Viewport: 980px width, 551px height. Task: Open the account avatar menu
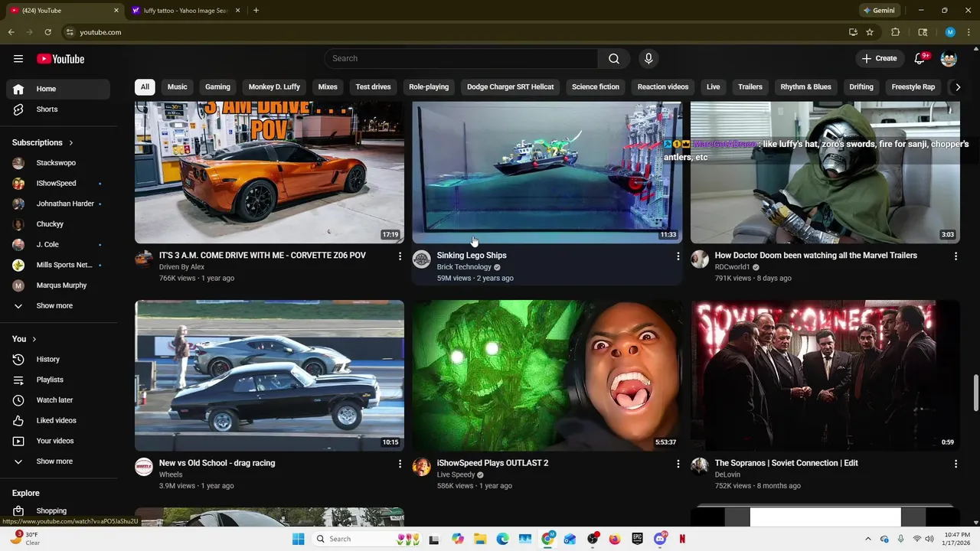click(x=949, y=59)
